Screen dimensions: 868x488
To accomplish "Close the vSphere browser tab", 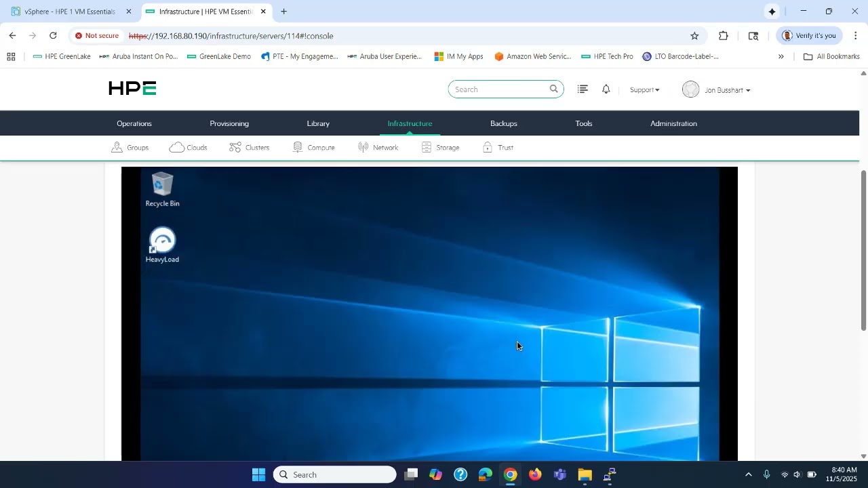I will point(129,12).
